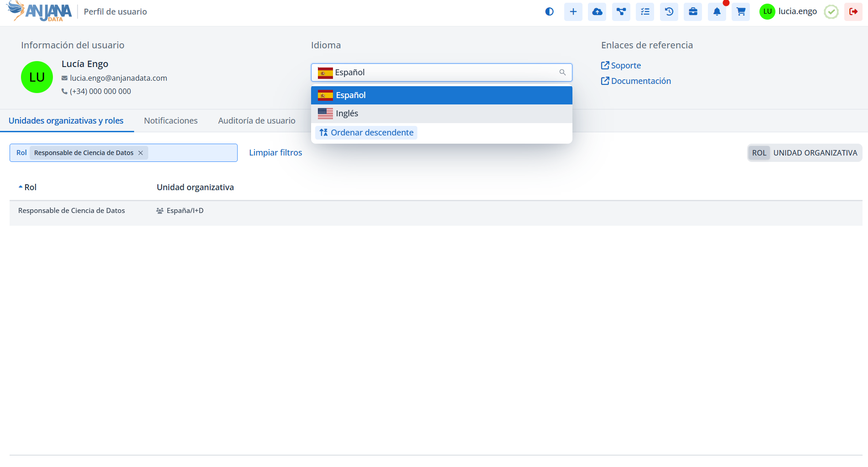Open the lineage diagram icon

coord(621,12)
